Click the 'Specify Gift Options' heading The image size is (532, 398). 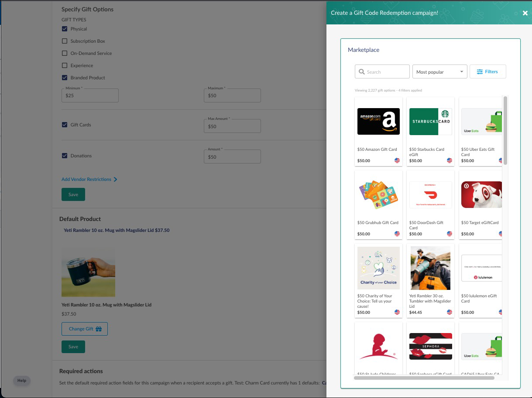87,9
